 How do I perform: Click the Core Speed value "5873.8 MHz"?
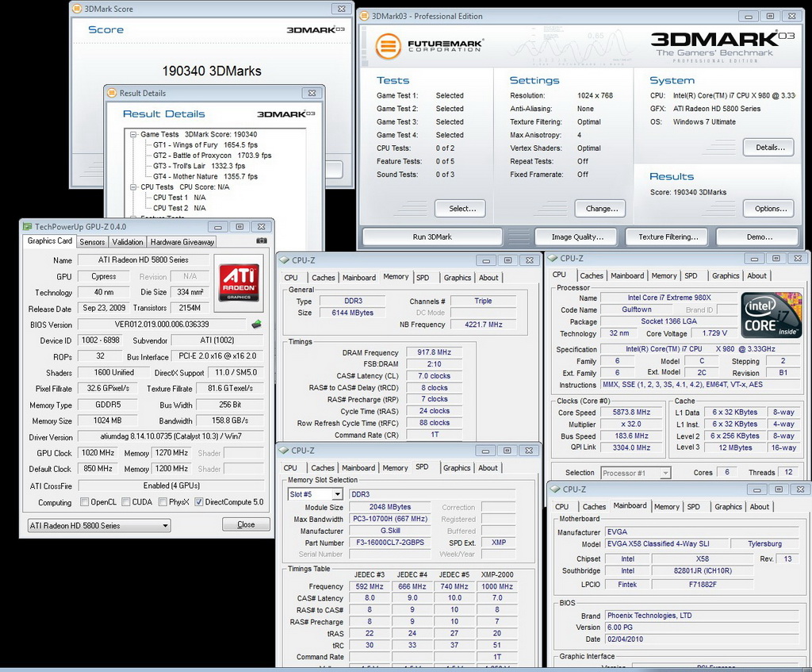(x=631, y=413)
